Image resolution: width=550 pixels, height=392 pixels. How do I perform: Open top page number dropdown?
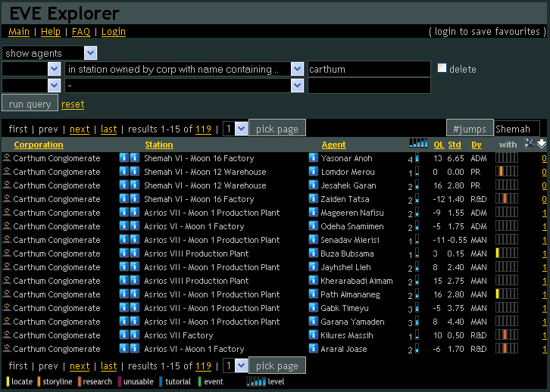point(241,129)
